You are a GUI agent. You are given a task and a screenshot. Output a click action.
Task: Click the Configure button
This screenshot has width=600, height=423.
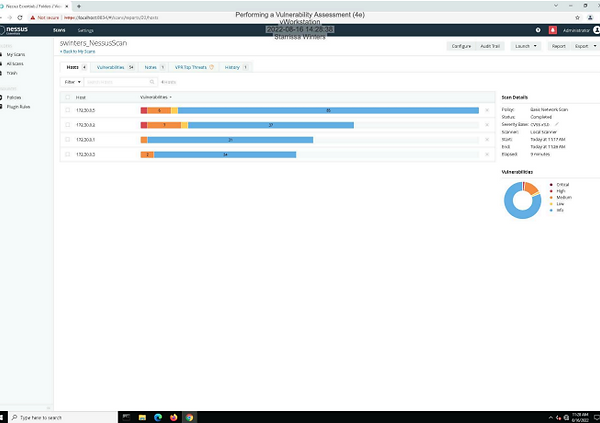click(461, 46)
